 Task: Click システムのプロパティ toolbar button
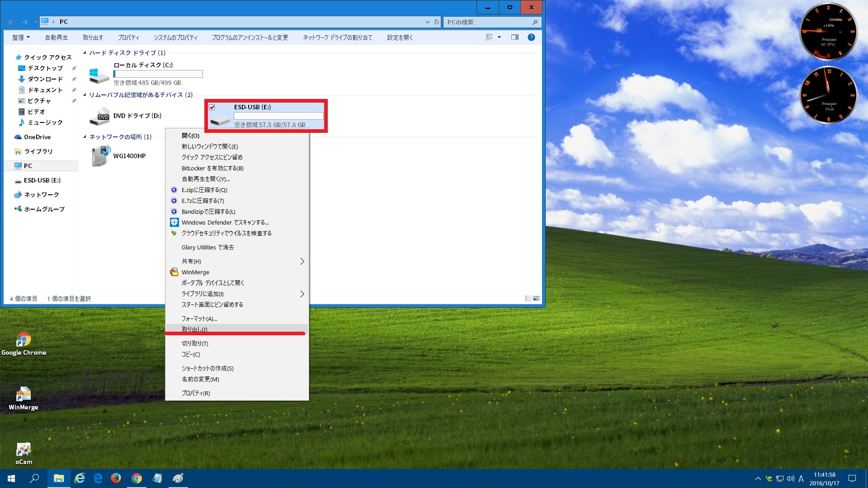coord(175,38)
